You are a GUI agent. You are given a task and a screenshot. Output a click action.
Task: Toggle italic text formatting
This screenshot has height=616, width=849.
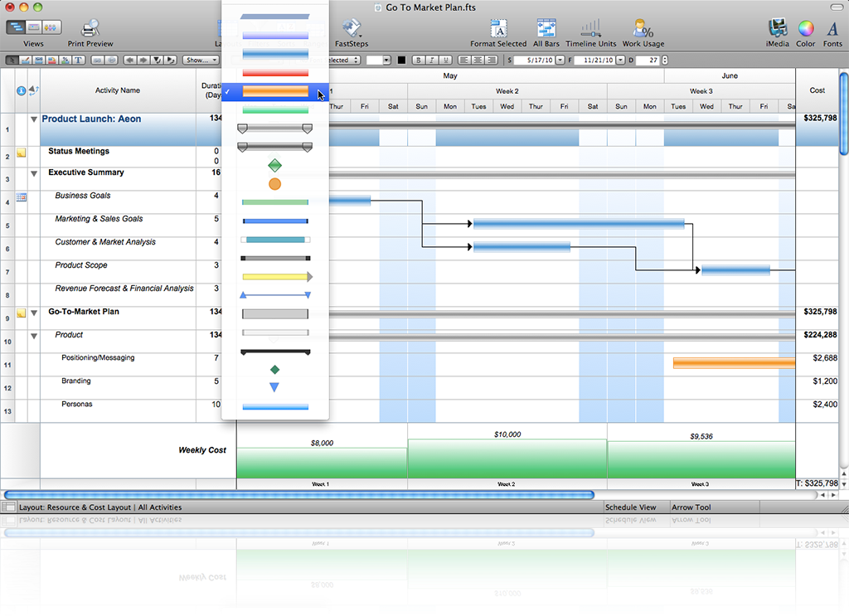click(x=432, y=60)
